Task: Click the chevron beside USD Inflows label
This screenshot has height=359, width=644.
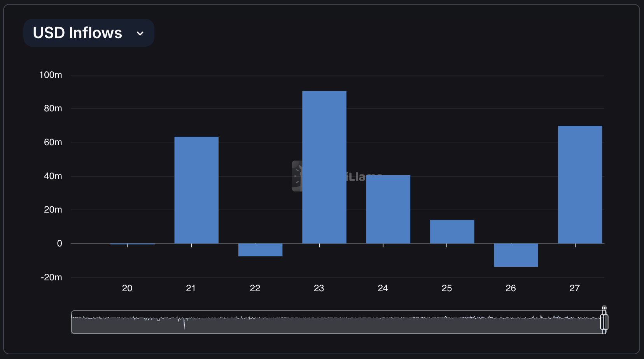Action: [140, 33]
